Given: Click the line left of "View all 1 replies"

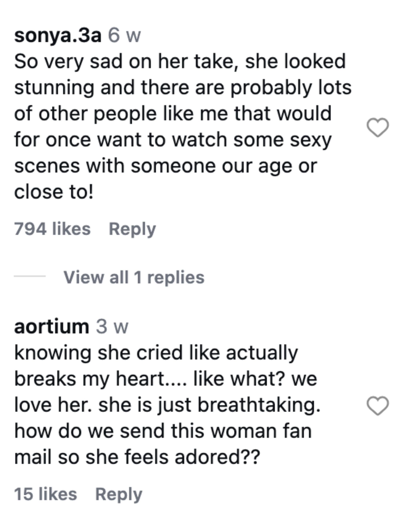Looking at the screenshot, I should click(x=30, y=276).
